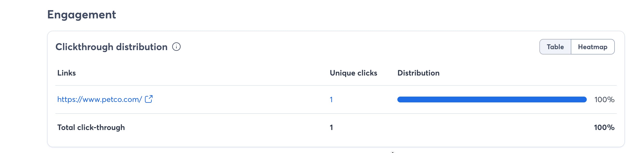Switch to the Heatmap view

pos(593,47)
